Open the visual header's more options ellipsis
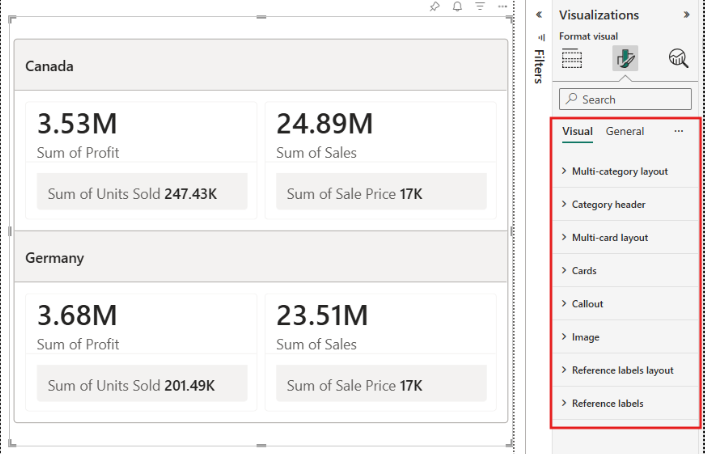The height and width of the screenshot is (454, 705). click(x=503, y=7)
